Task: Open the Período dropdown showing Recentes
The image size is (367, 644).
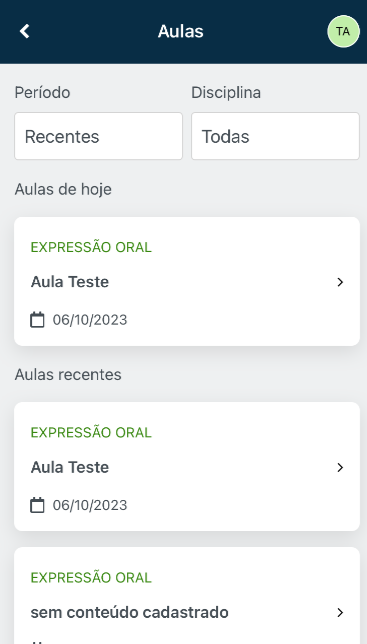Action: [99, 136]
